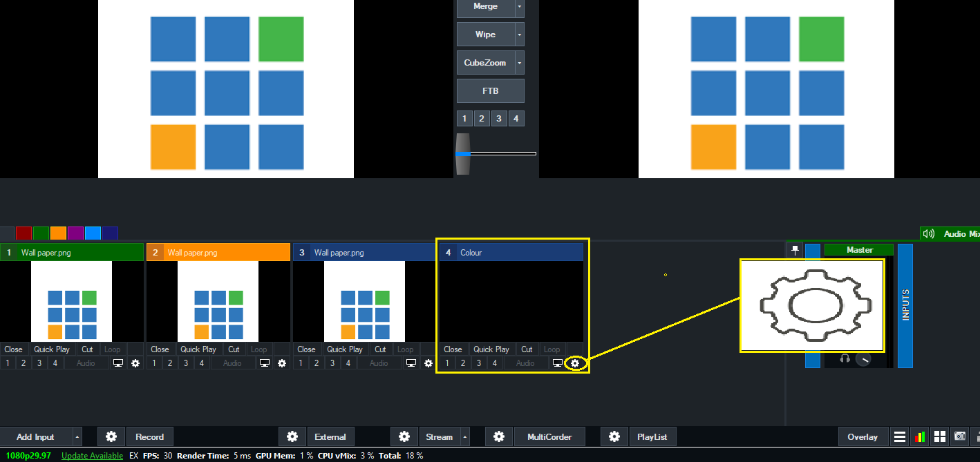Open hamburger menu icon beside Overlay

point(900,436)
